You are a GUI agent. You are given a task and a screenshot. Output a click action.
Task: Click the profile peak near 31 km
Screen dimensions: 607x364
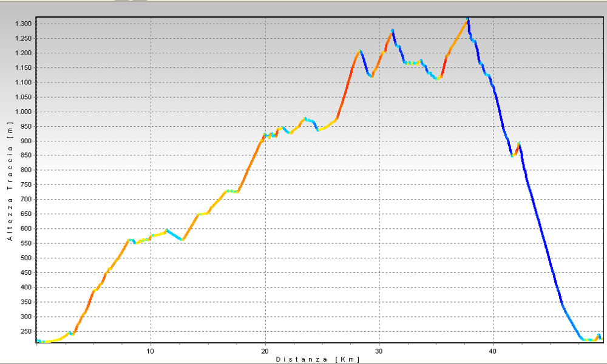coord(393,30)
